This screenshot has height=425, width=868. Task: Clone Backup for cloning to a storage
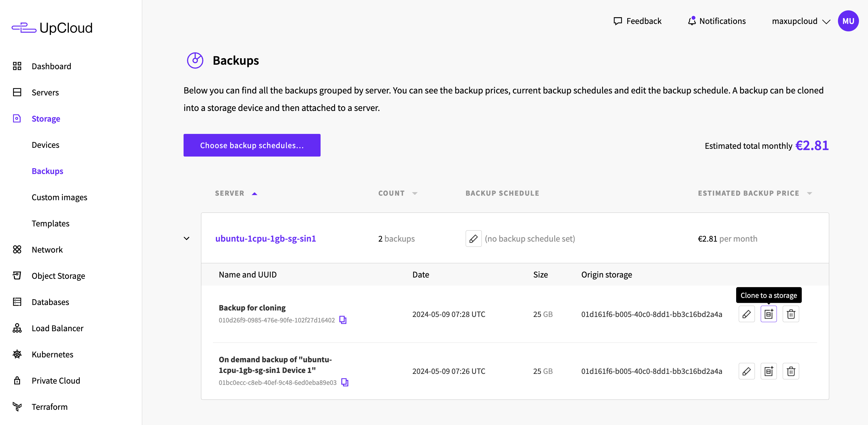click(x=768, y=314)
